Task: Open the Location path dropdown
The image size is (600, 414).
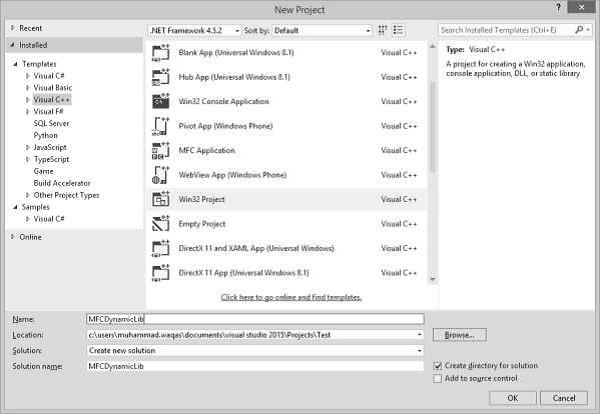Action: coord(420,335)
